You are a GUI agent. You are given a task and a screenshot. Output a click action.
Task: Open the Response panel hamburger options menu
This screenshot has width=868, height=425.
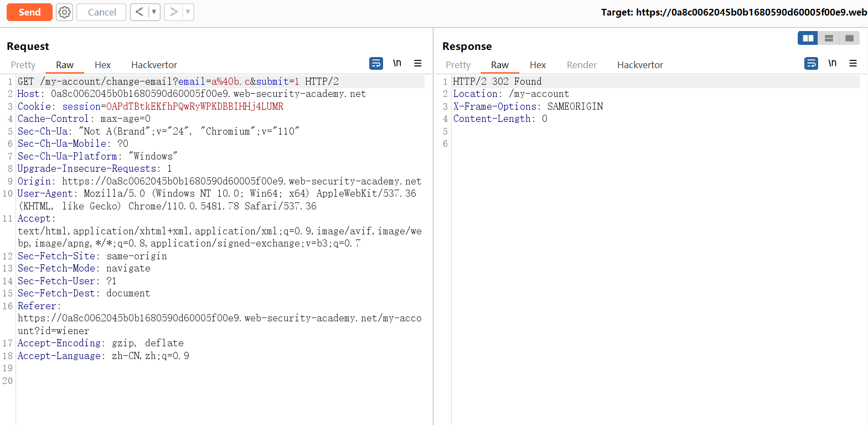click(x=853, y=64)
